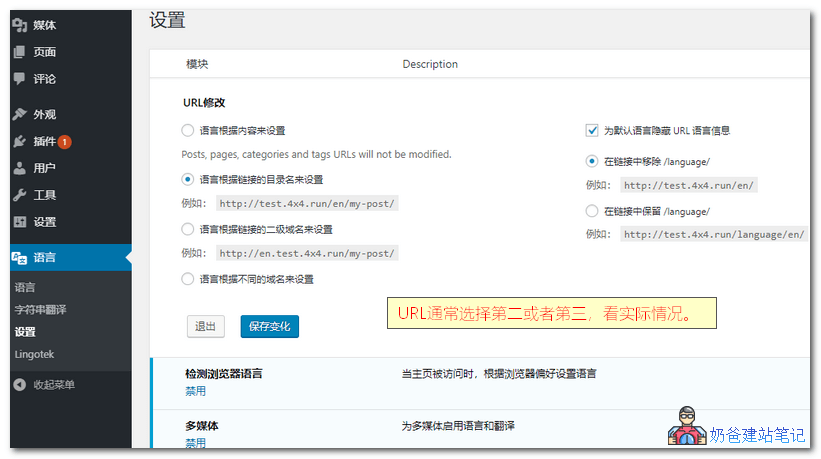Click the Appearance paintbrush icon
This screenshot has height=459, width=821.
(19, 114)
